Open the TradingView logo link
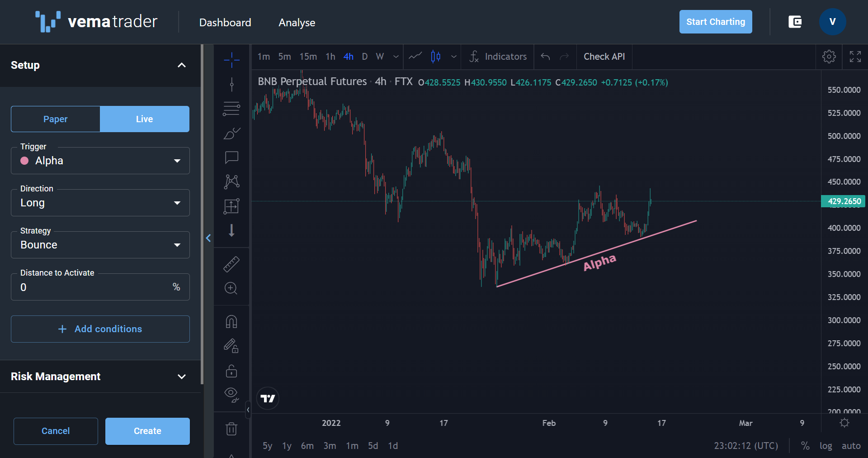 coord(268,398)
